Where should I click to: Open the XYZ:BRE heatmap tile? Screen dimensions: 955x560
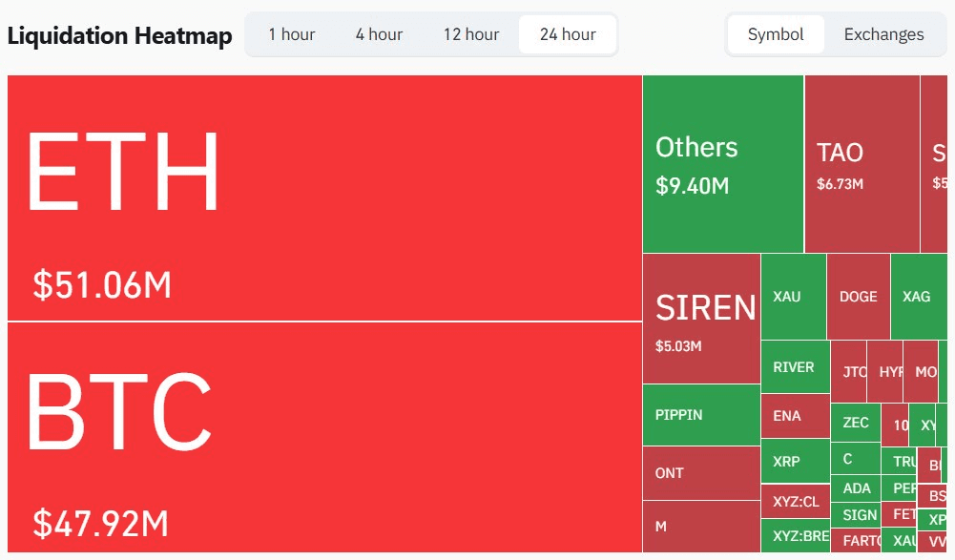796,535
